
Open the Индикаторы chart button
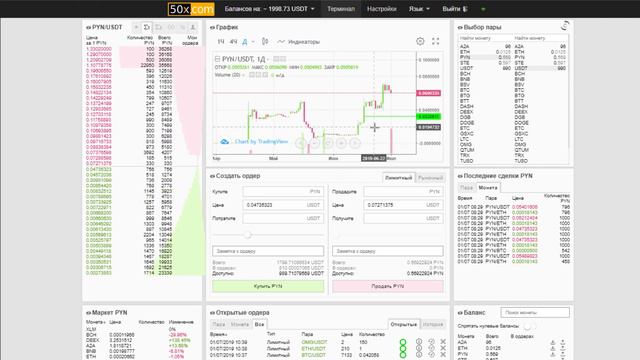point(298,42)
